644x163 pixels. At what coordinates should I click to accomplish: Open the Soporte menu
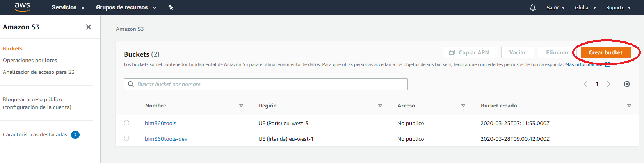pos(618,7)
